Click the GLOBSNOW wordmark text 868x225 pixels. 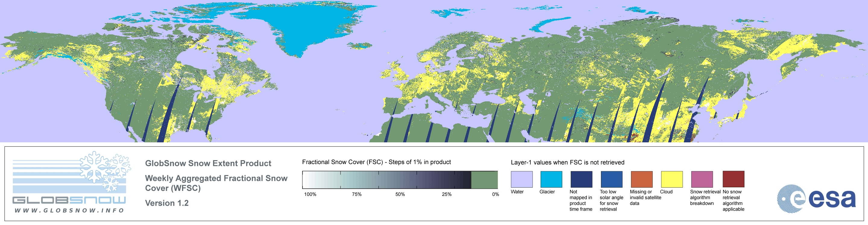tap(69, 200)
